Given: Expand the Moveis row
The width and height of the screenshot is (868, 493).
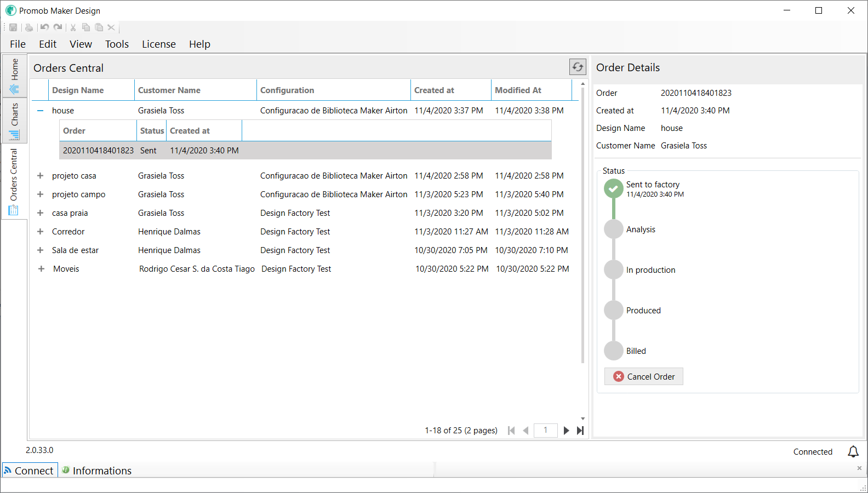Looking at the screenshot, I should (41, 269).
